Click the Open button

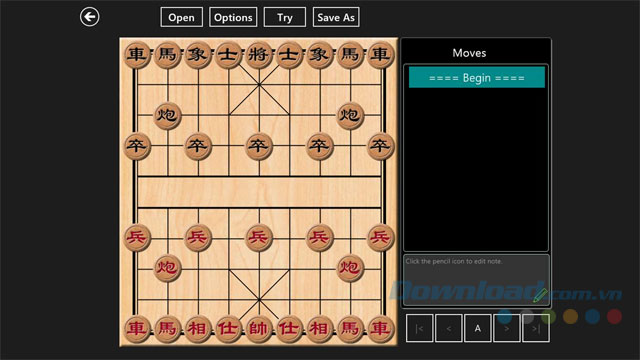(182, 17)
